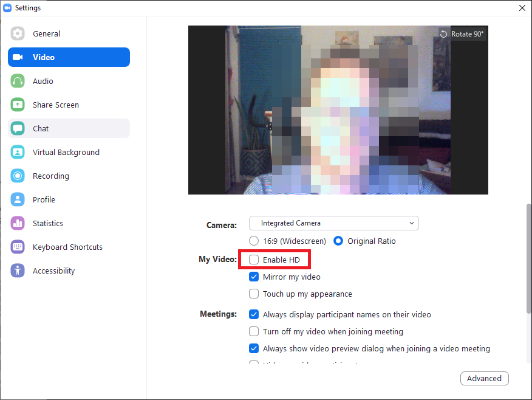
Task: Enable the HD video checkbox
Action: click(254, 260)
